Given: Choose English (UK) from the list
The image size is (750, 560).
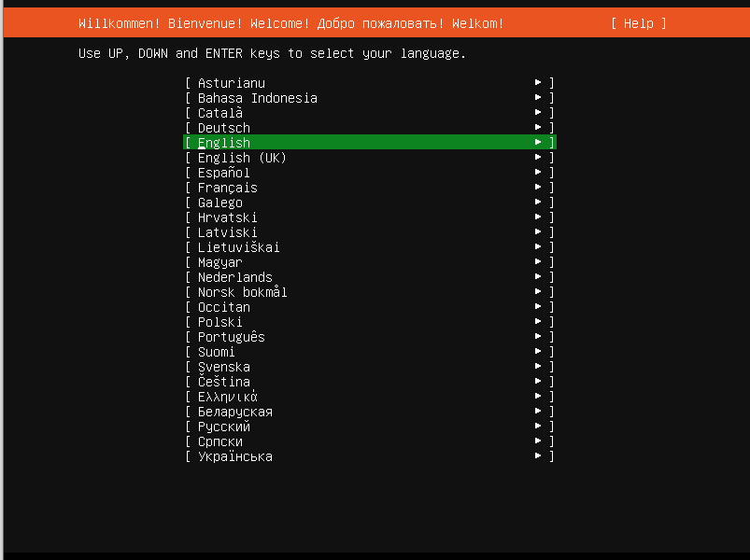Looking at the screenshot, I should tap(242, 158).
